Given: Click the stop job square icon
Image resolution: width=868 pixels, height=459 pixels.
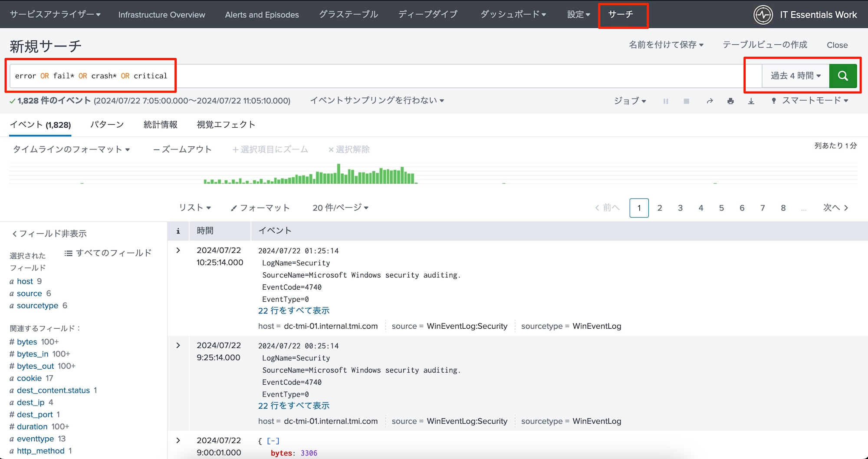Looking at the screenshot, I should click(686, 101).
